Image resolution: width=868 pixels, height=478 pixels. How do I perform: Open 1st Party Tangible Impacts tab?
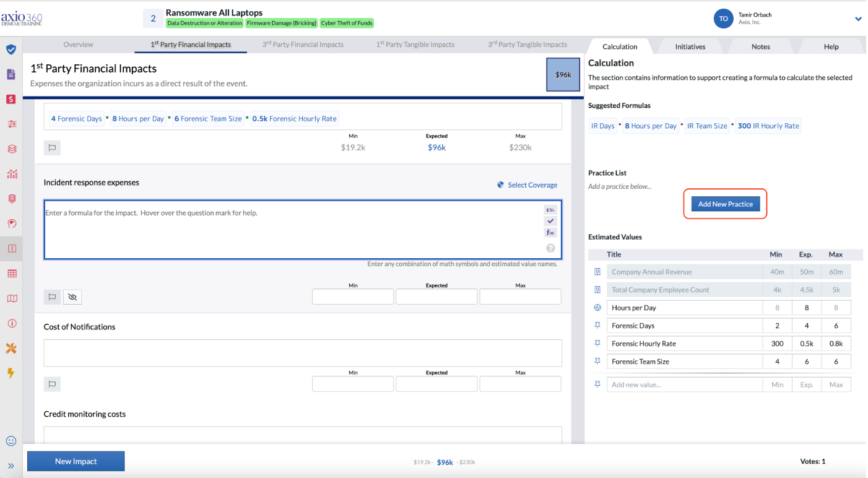click(x=415, y=45)
